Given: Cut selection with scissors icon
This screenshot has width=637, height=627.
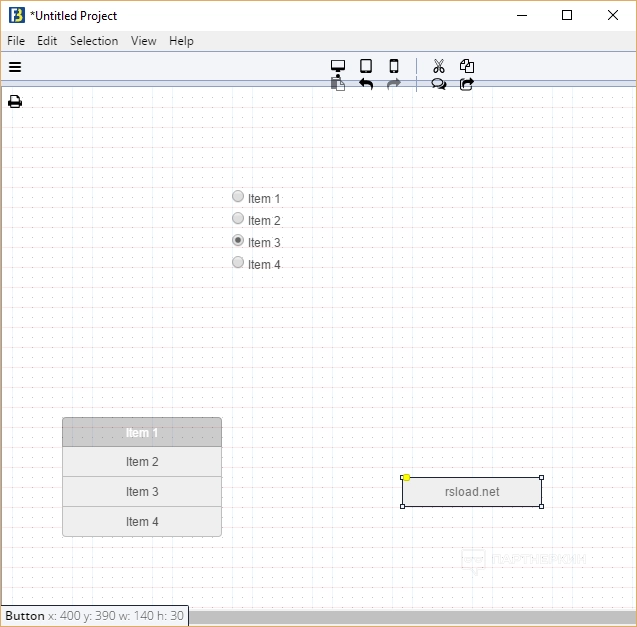Looking at the screenshot, I should 439,66.
